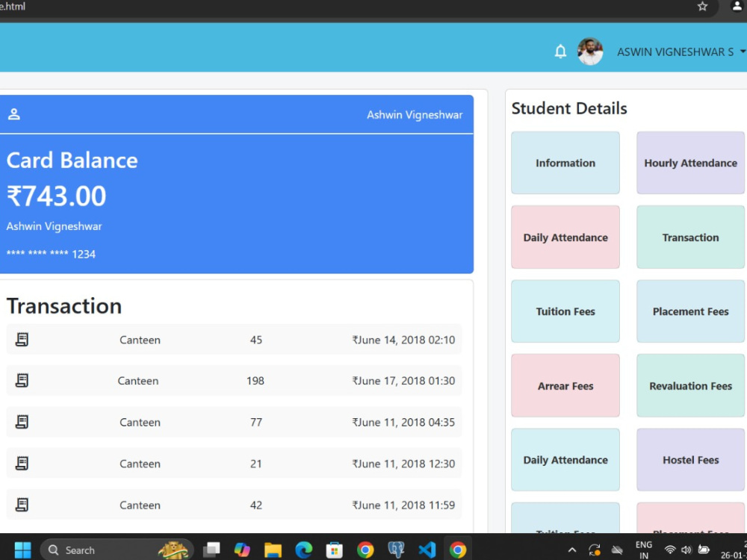Click Ashwin Vigneshwar name in card header
The image size is (747, 560).
click(x=415, y=115)
